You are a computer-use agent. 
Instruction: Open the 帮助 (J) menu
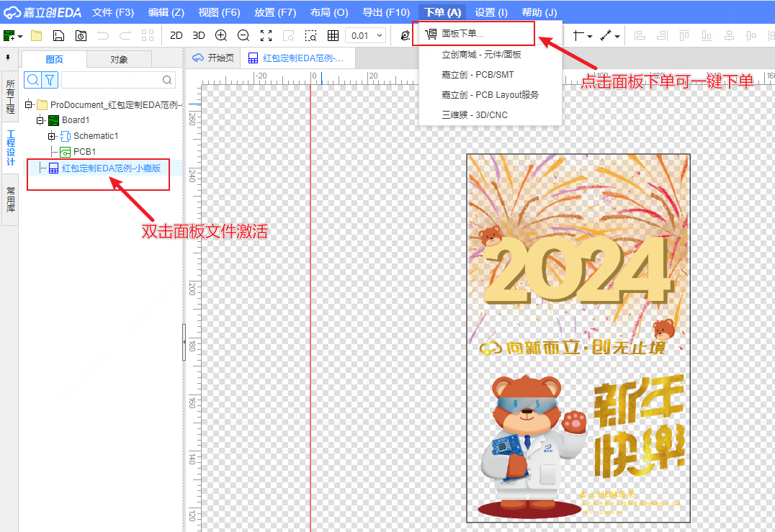point(539,12)
